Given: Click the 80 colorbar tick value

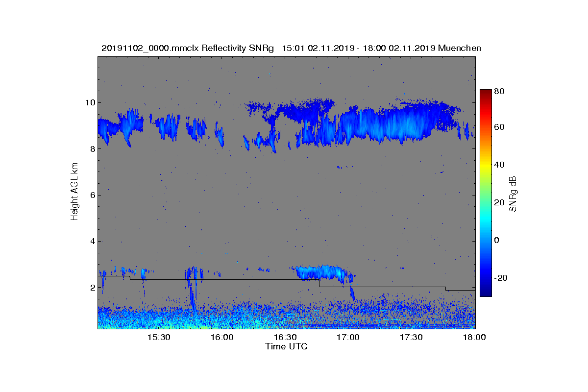Looking at the screenshot, I should click(x=500, y=91).
